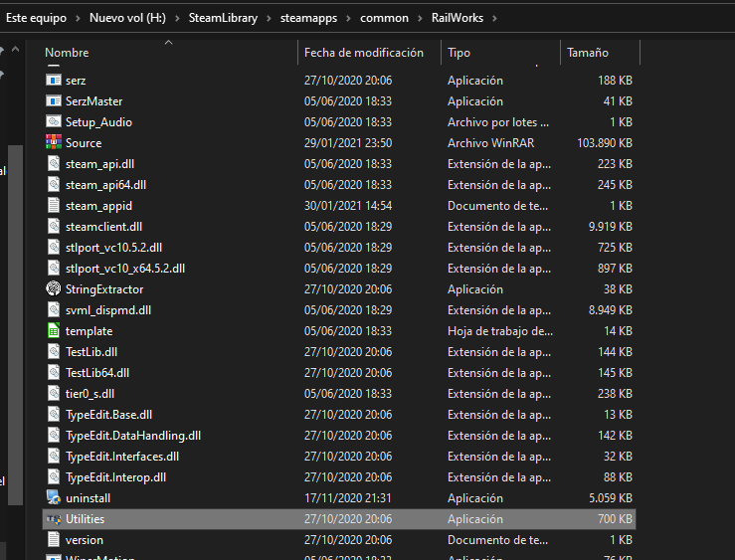The width and height of the screenshot is (735, 560).
Task: Click the Setup_Audio batch file icon
Action: point(54,121)
